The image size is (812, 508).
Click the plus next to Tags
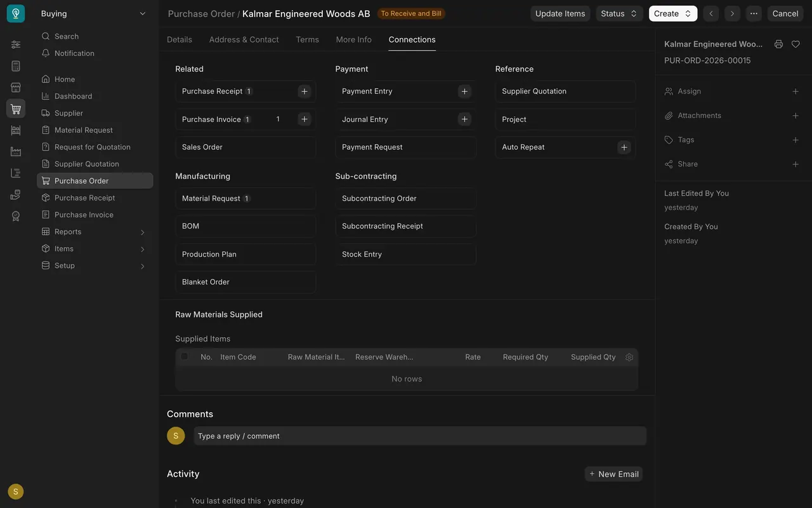796,140
